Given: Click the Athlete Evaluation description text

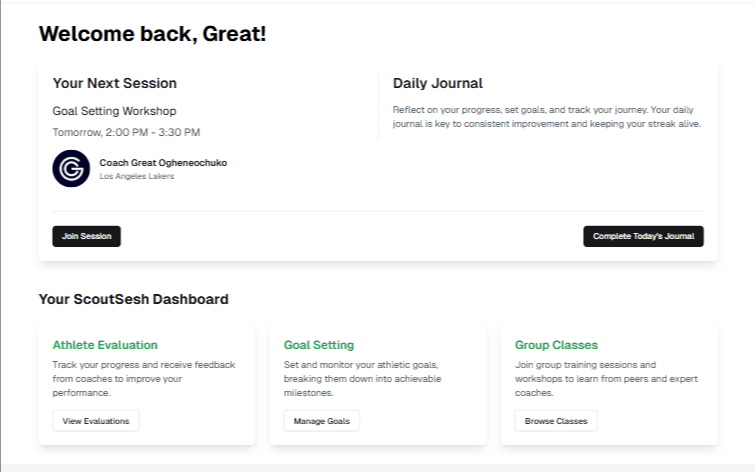Looking at the screenshot, I should 144,379.
